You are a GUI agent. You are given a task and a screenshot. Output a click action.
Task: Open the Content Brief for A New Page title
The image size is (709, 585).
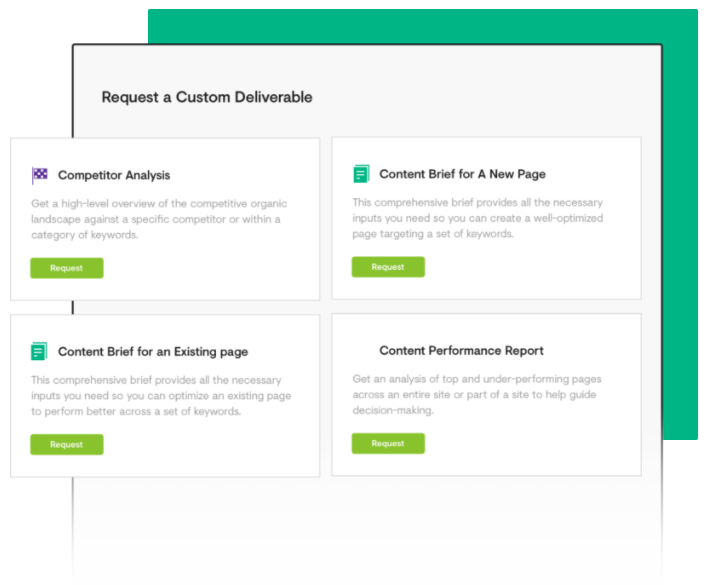(462, 174)
